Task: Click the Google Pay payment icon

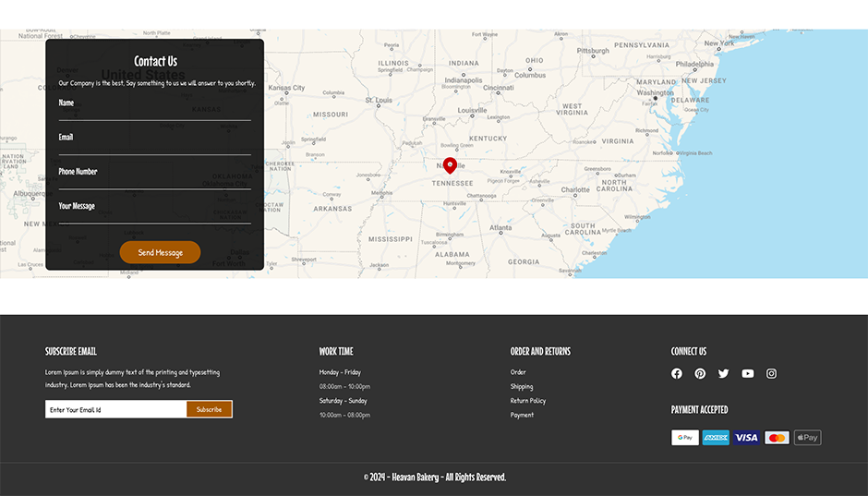Action: click(685, 438)
